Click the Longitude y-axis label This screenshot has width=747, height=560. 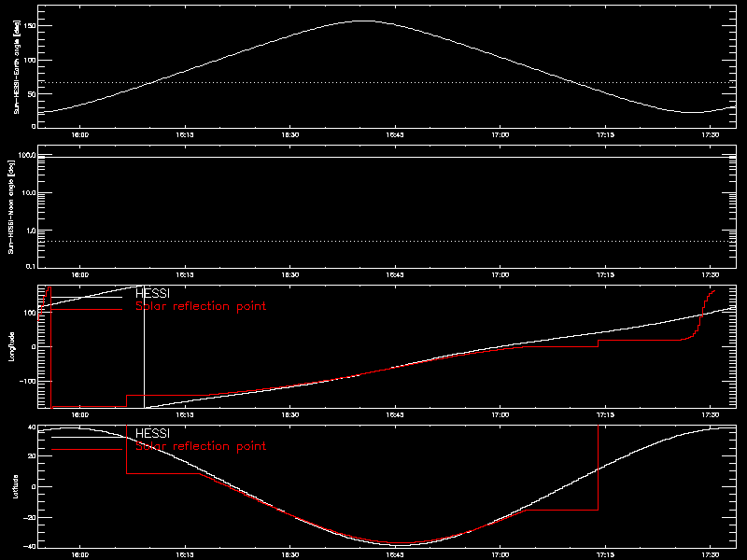point(11,346)
